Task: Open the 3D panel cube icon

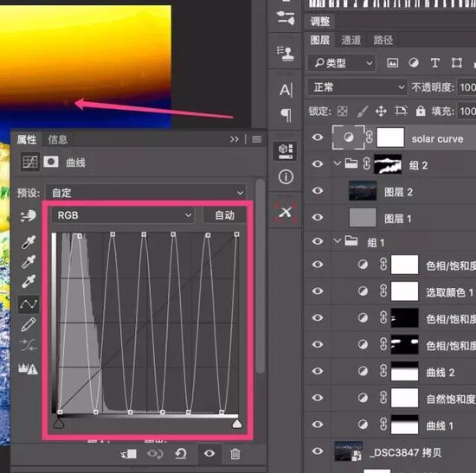Action: coord(286,150)
